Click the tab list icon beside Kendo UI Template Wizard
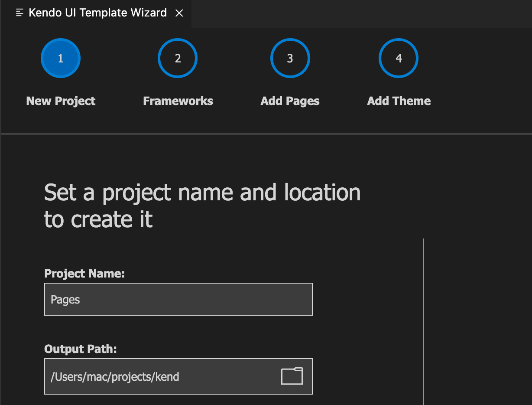 tap(19, 13)
